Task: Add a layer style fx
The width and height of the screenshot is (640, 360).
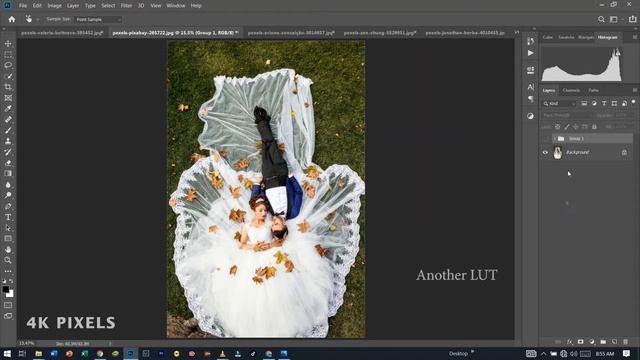Action: click(569, 342)
